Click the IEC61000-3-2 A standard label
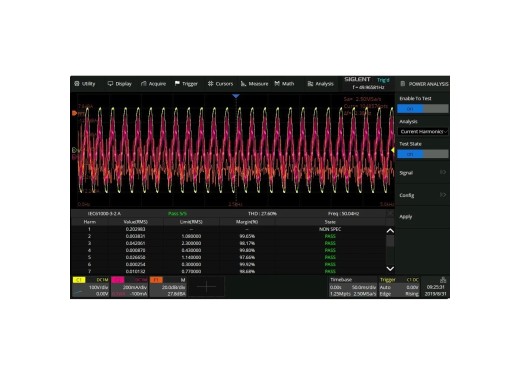Screen dimensions: 520x380 pyautogui.click(x=104, y=213)
